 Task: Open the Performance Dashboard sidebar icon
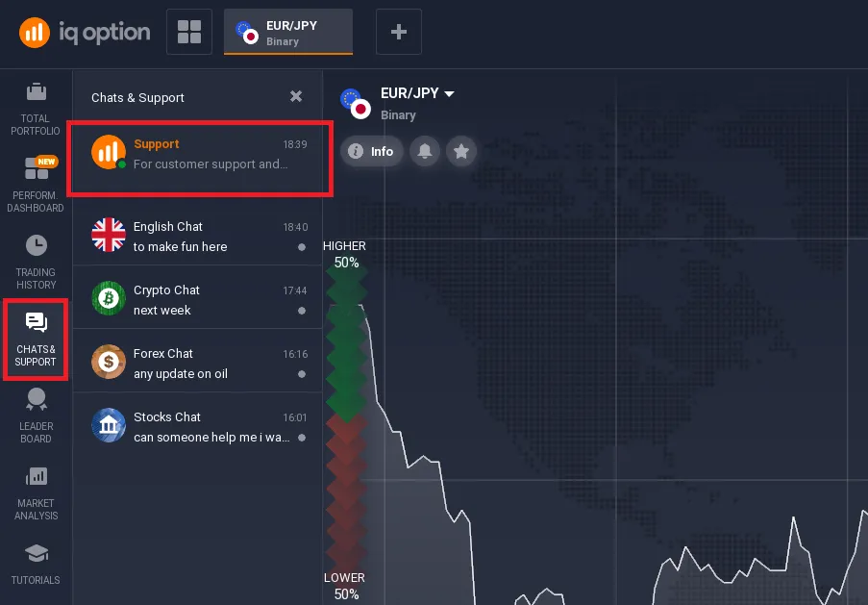pyautogui.click(x=36, y=170)
